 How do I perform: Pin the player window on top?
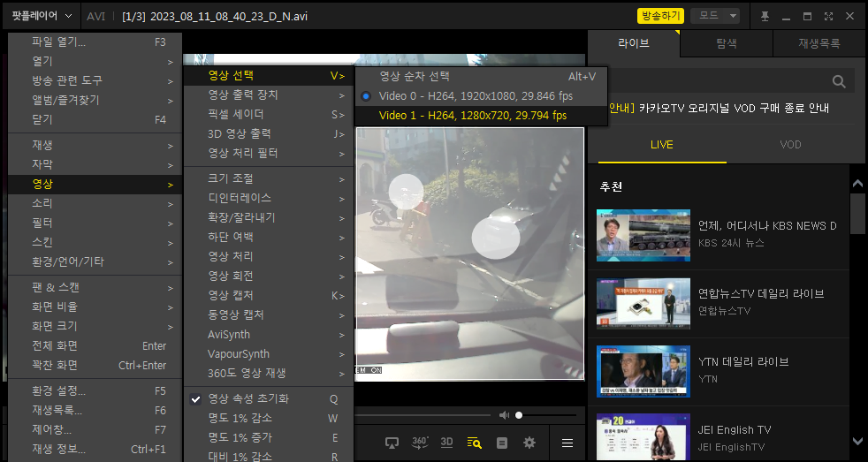click(x=765, y=17)
